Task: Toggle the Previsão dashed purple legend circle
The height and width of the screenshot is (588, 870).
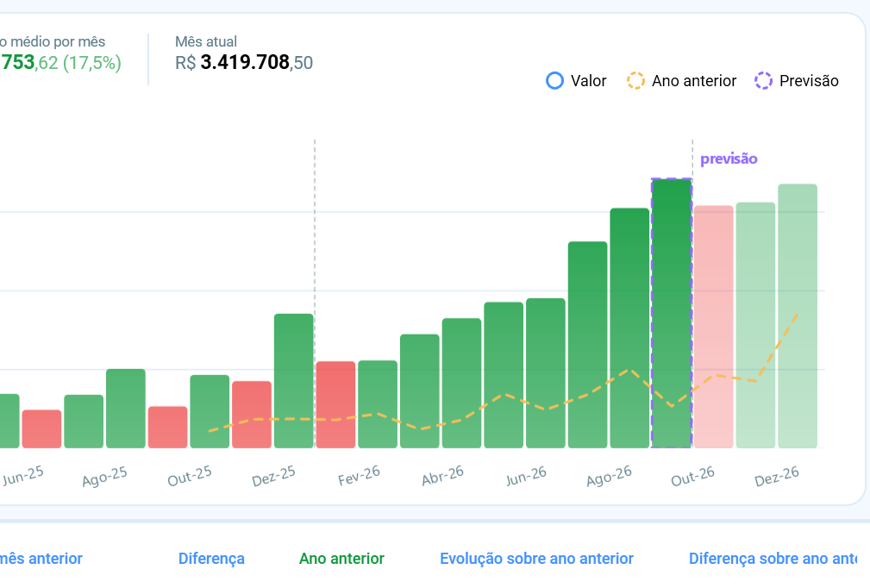Action: point(763,80)
